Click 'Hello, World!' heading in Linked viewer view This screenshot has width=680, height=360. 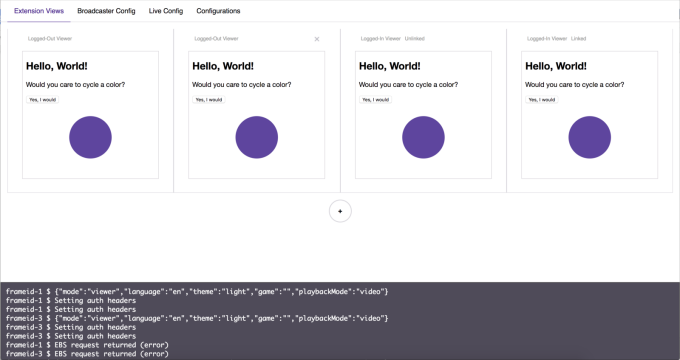click(x=556, y=66)
